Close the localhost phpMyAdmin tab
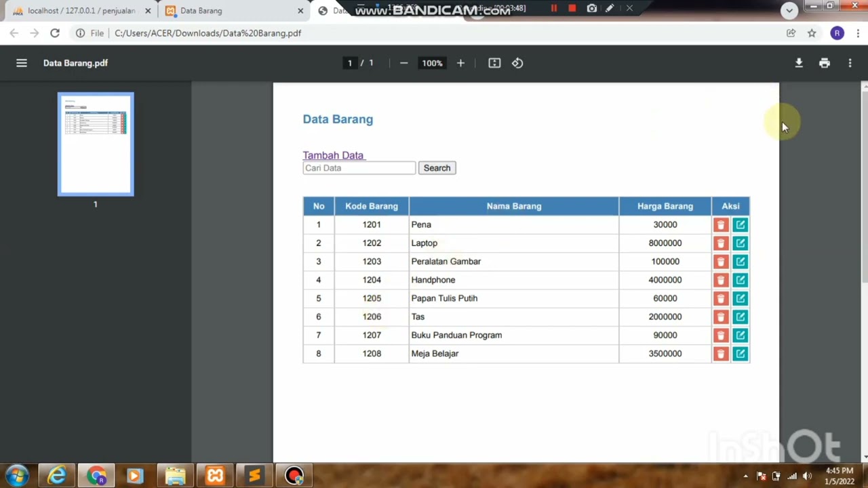The image size is (868, 488). tap(148, 11)
